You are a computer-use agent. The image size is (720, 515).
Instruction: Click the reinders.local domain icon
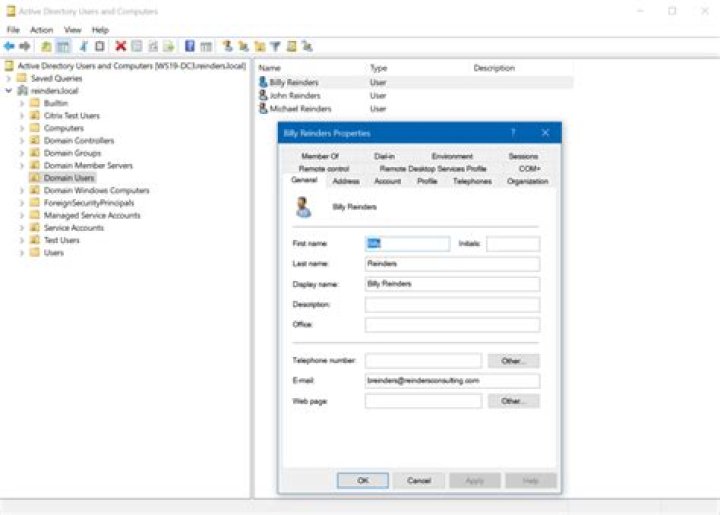click(22, 90)
